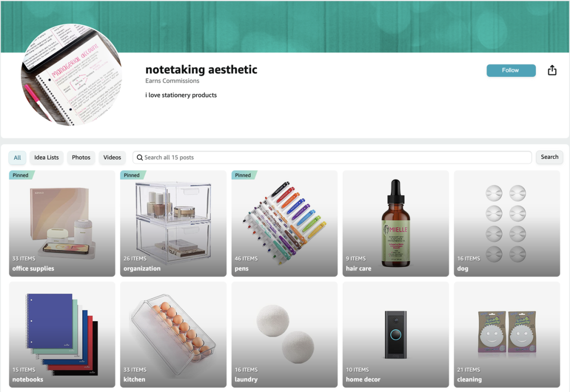Open the laundry list with dryer balls
The height and width of the screenshot is (392, 570).
[x=284, y=334]
